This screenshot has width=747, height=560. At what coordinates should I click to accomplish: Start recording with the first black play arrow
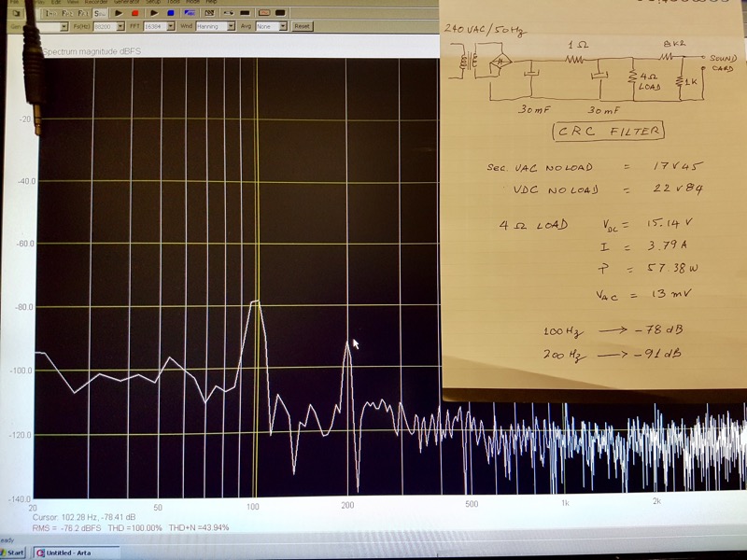pyautogui.click(x=119, y=13)
